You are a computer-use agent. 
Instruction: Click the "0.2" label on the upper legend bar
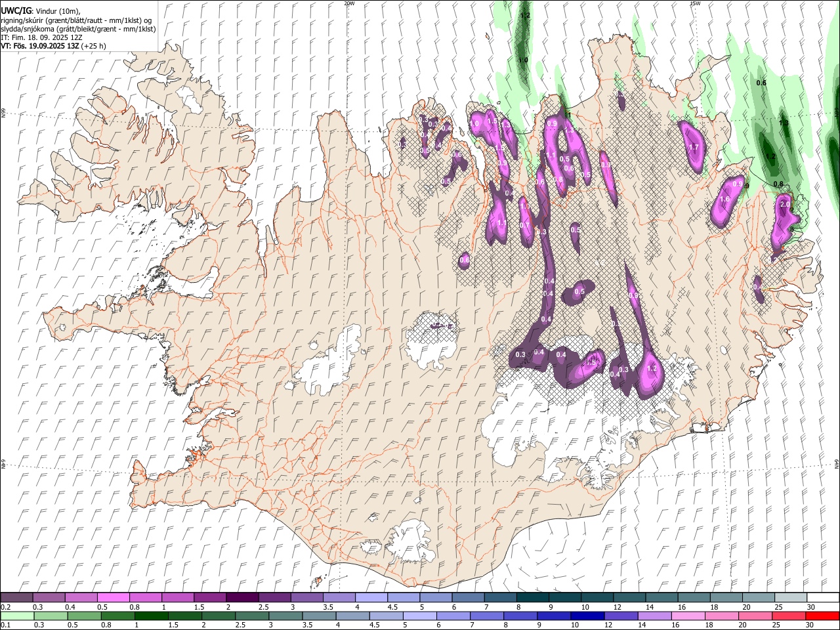tap(5, 607)
